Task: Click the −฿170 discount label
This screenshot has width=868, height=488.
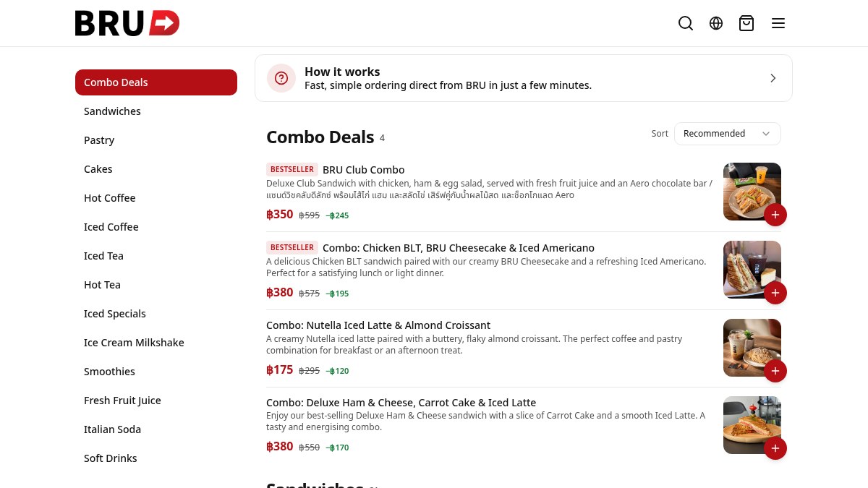Action: tap(337, 448)
